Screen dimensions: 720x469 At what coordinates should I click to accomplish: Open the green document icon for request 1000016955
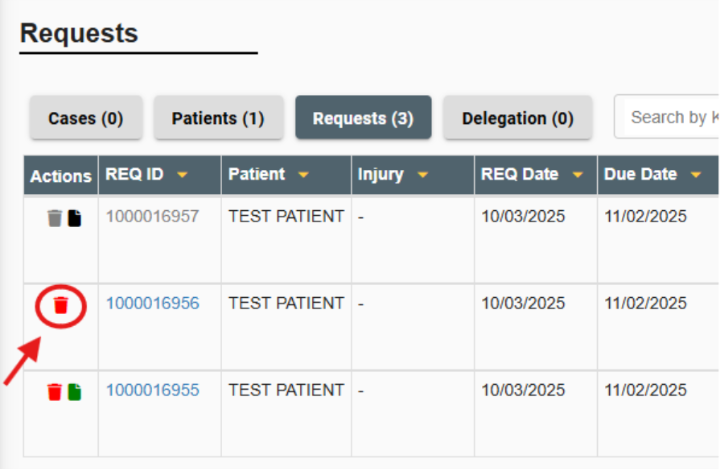74,391
